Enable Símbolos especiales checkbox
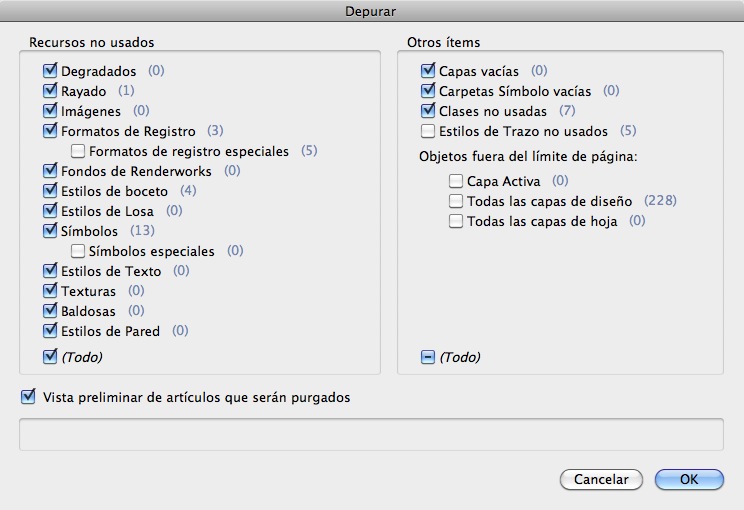Image resolution: width=744 pixels, height=510 pixels. 78,251
